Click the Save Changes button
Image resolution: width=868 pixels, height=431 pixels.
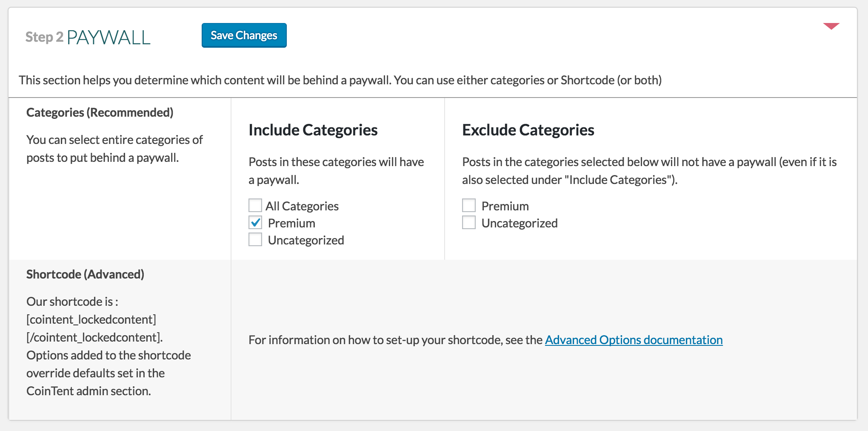[x=244, y=35]
